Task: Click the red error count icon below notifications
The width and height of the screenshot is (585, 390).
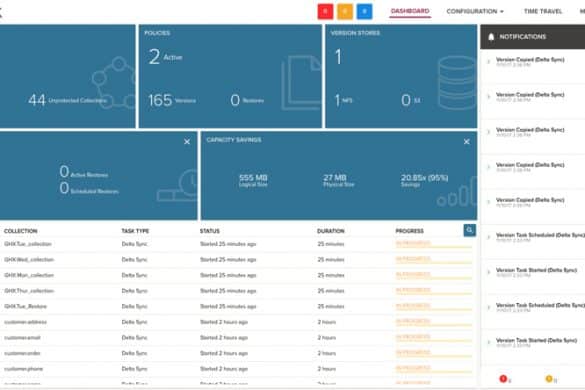Action: click(x=503, y=379)
